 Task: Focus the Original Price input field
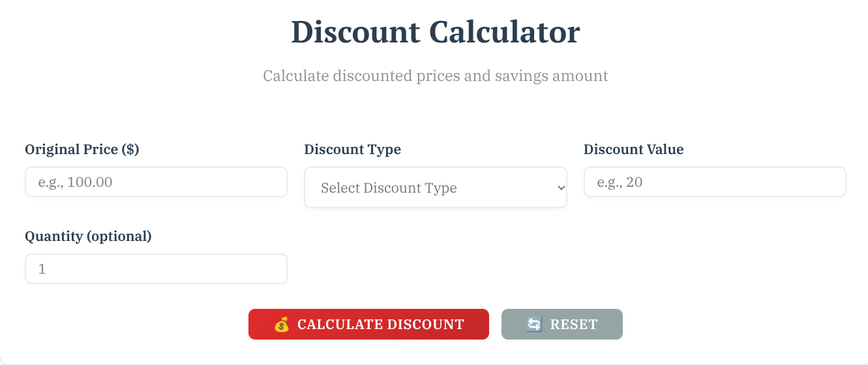point(156,182)
